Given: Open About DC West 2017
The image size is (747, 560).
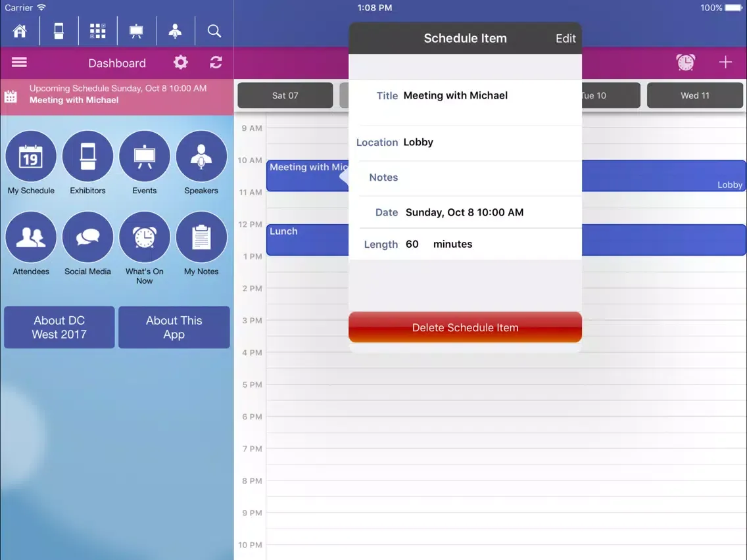Looking at the screenshot, I should [59, 327].
